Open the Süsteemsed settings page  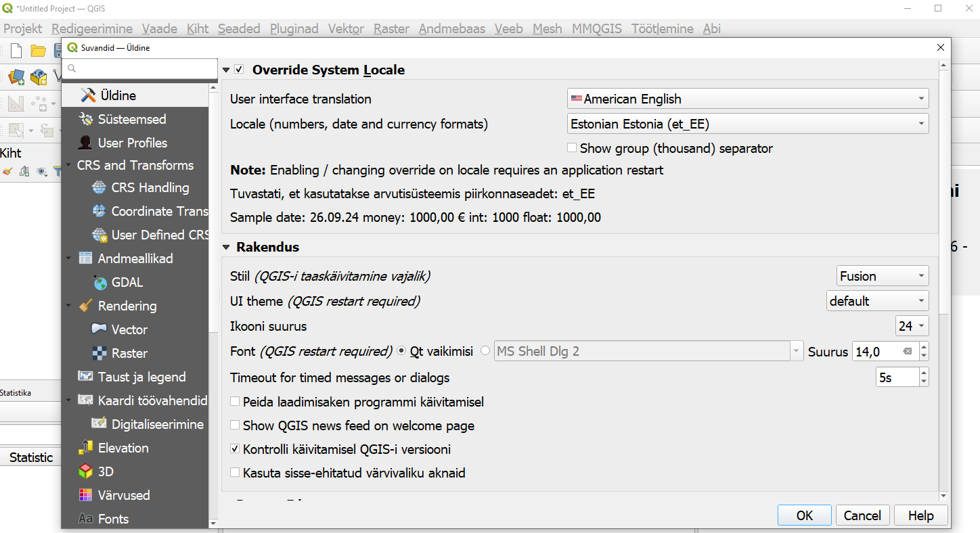(x=135, y=119)
